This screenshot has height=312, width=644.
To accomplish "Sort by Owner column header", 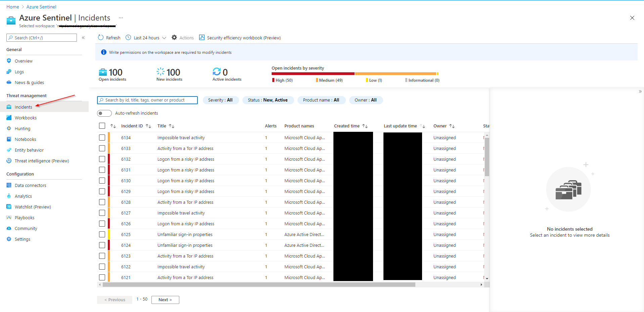I will click(x=444, y=126).
